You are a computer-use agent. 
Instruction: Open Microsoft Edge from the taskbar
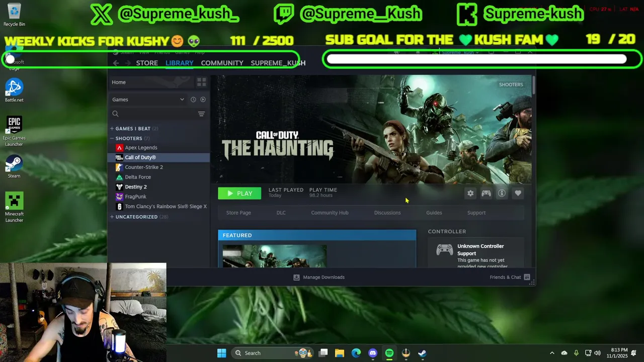pyautogui.click(x=356, y=353)
